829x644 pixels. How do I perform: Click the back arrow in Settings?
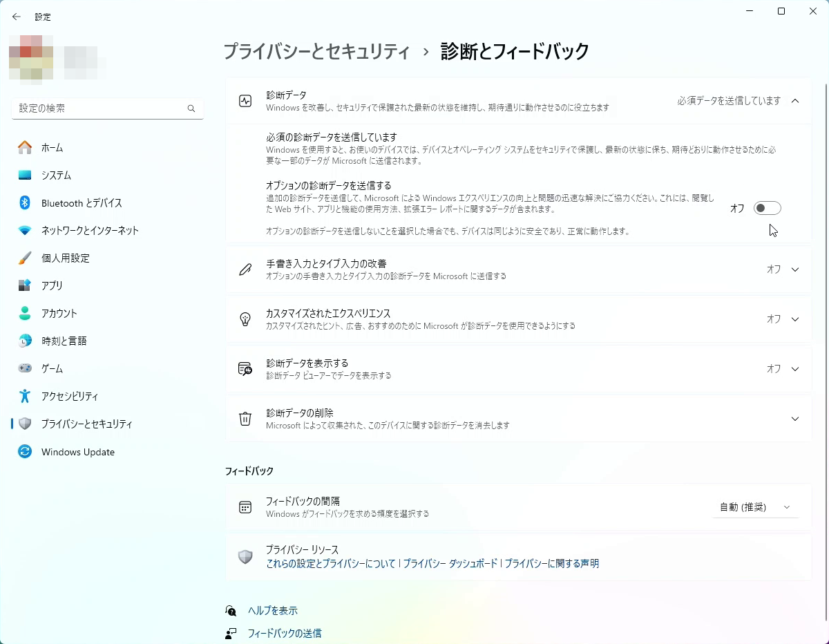(16, 16)
